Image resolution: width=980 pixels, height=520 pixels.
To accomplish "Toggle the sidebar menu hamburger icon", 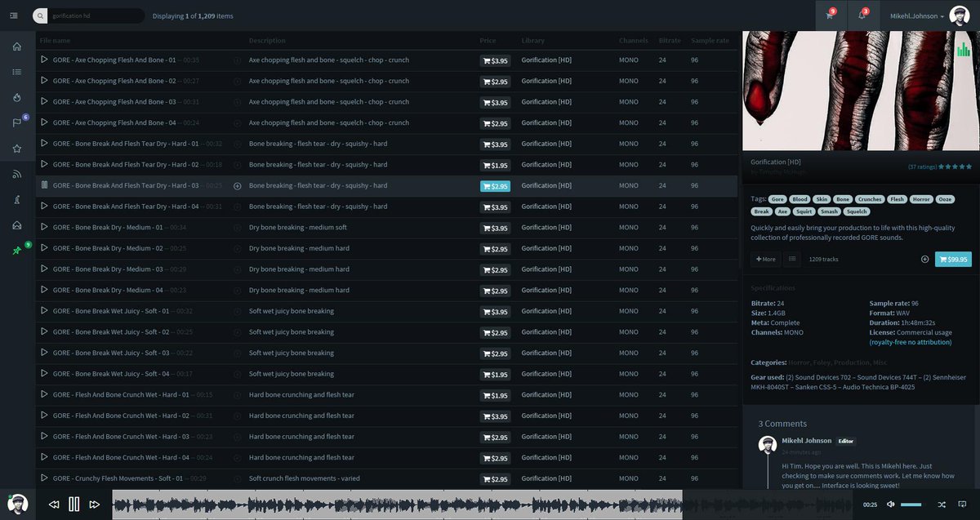I will pos(14,16).
